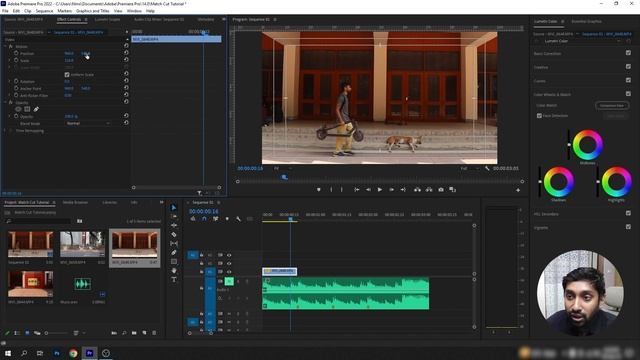Toggle Linked Selection in timeline
The image size is (640, 360).
click(x=216, y=219)
